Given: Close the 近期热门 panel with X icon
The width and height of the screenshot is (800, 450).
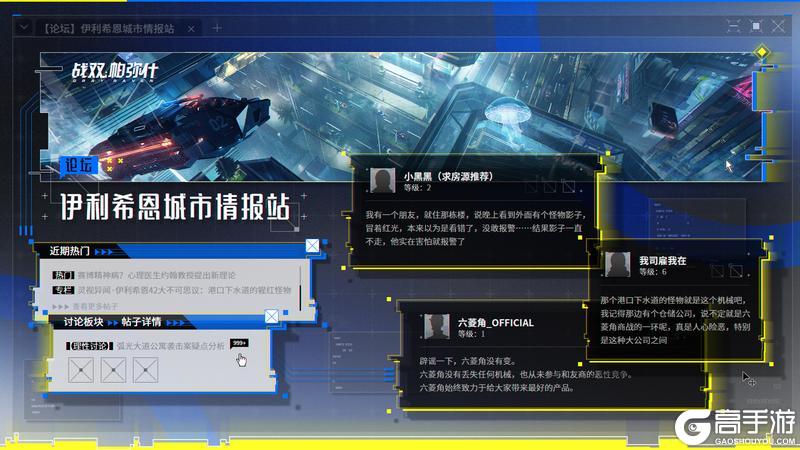Looking at the screenshot, I should (x=313, y=245).
